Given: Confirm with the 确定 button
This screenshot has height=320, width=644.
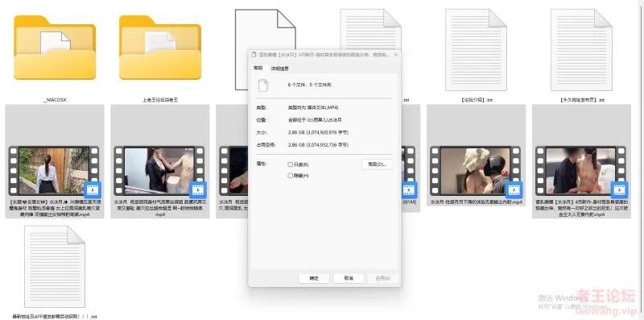Looking at the screenshot, I should (x=314, y=278).
